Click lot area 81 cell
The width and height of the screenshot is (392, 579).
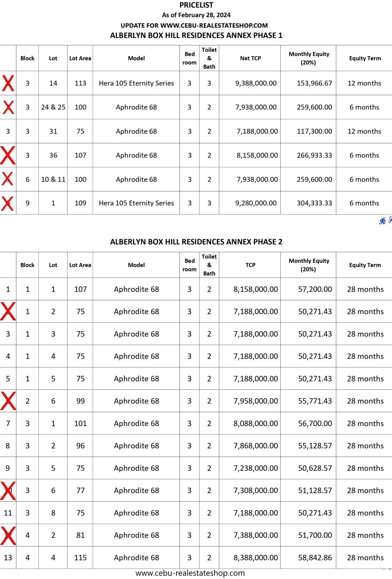pos(80,535)
